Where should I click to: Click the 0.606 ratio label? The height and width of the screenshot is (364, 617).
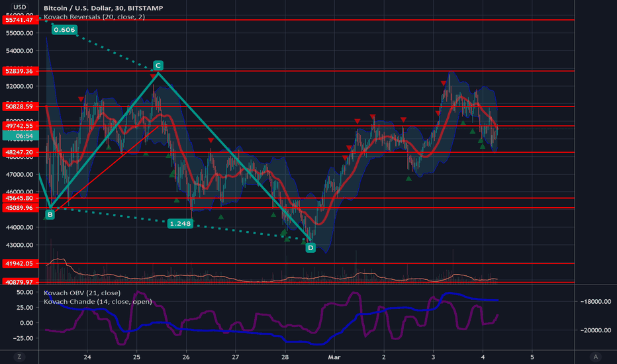coord(64,30)
